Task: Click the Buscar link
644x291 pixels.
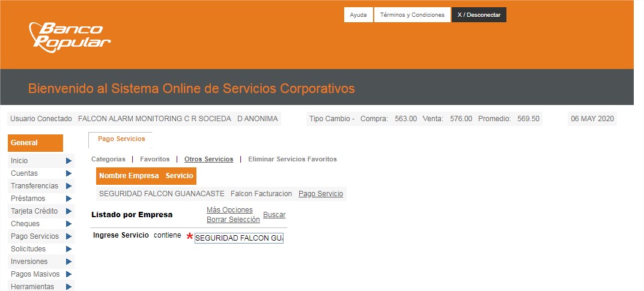Action: [x=275, y=215]
